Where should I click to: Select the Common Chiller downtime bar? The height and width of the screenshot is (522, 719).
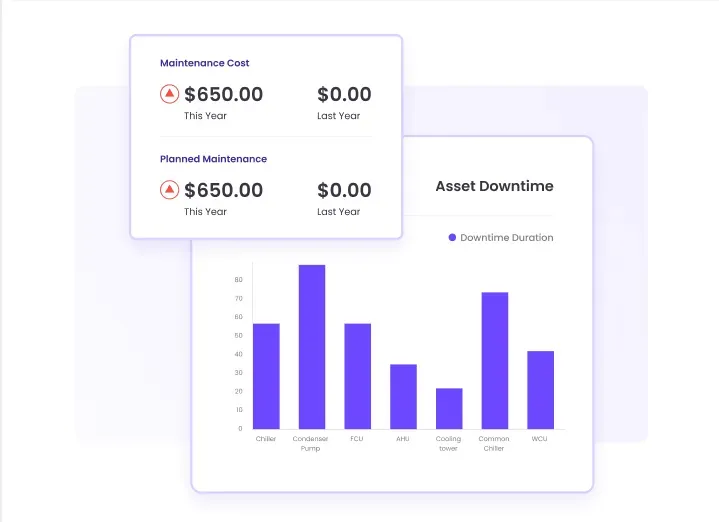tap(495, 360)
